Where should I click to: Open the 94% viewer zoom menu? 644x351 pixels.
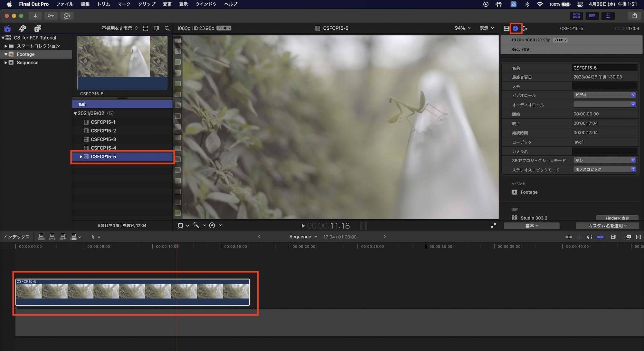click(x=462, y=28)
